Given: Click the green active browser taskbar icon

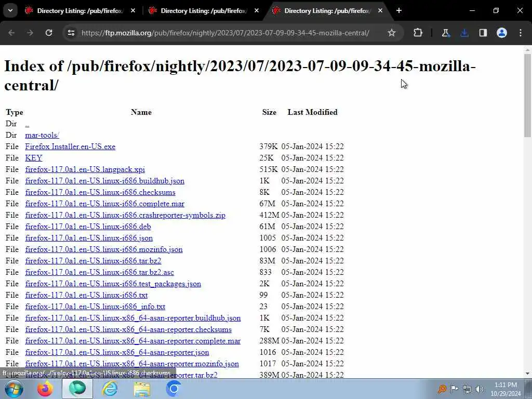Looking at the screenshot, I should 77,389.
